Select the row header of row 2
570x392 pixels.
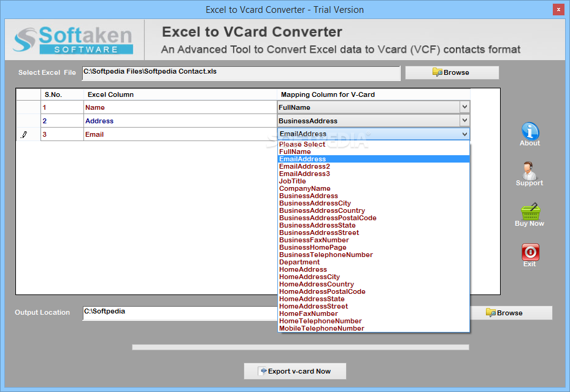click(x=28, y=121)
